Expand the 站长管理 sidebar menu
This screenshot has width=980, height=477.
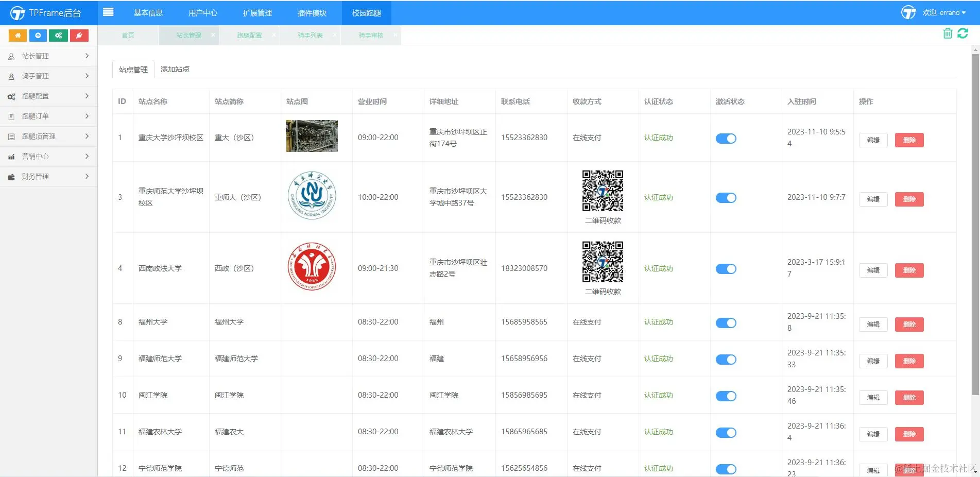pos(48,56)
